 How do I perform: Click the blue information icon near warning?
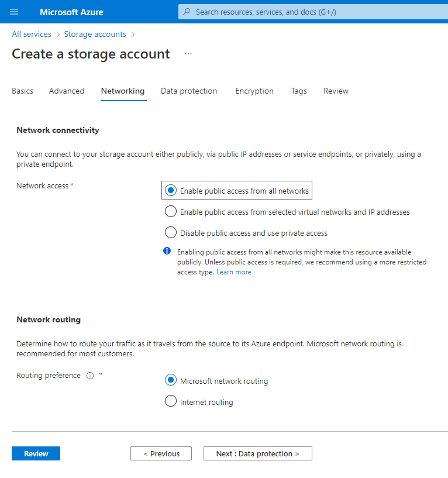(167, 251)
